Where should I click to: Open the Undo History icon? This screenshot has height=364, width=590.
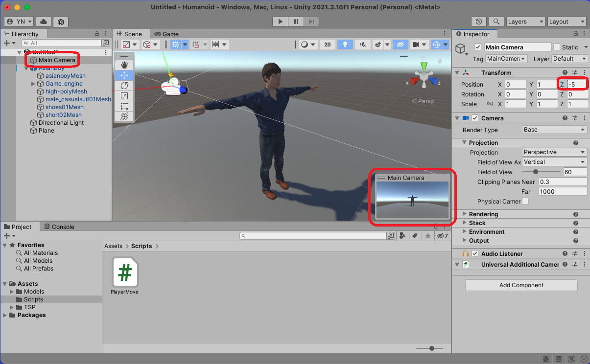pos(478,22)
